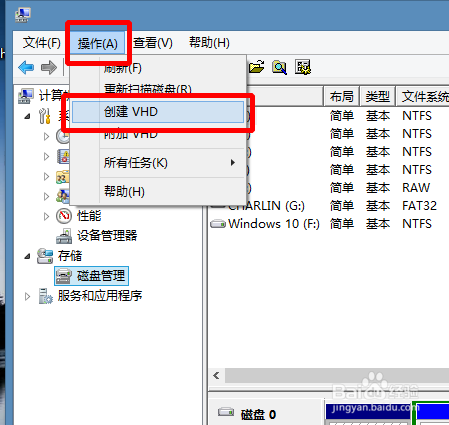Click the forward arrow toolbar icon
Viewport: 449px width, 425px height.
(x=49, y=68)
